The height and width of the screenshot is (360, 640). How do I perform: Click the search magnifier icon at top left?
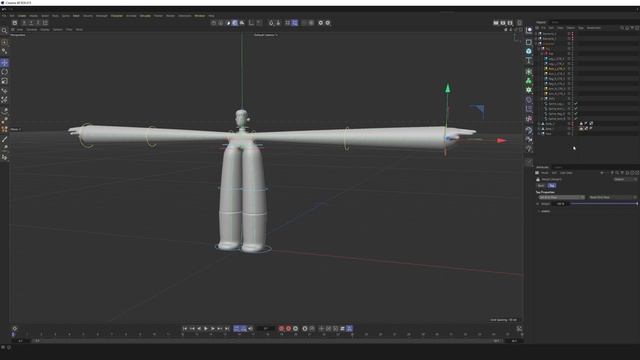pos(4,31)
